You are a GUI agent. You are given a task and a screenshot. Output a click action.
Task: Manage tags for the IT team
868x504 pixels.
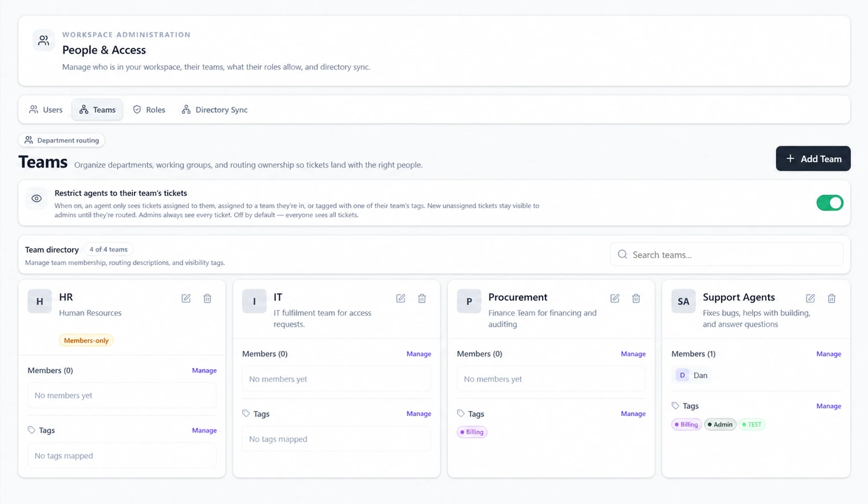418,414
